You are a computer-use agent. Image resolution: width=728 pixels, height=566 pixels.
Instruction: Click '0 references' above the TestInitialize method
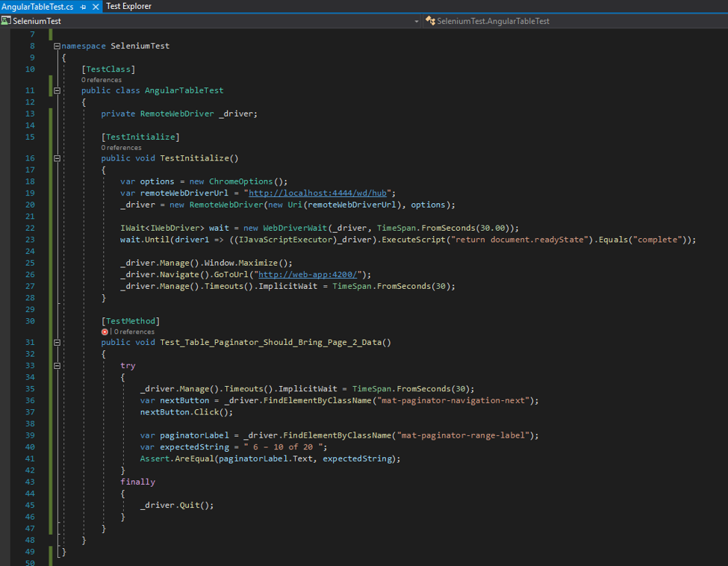(121, 148)
